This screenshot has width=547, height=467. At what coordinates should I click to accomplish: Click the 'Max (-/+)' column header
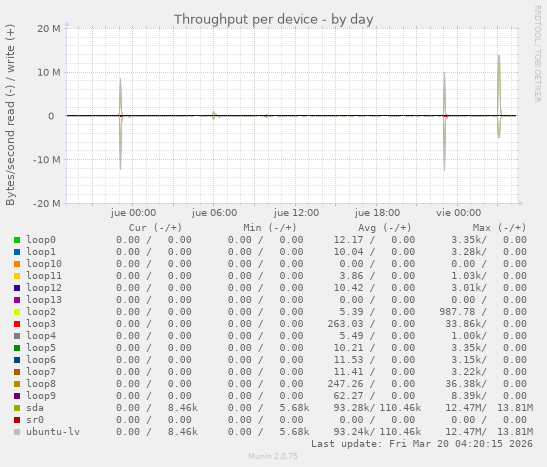[x=499, y=228]
